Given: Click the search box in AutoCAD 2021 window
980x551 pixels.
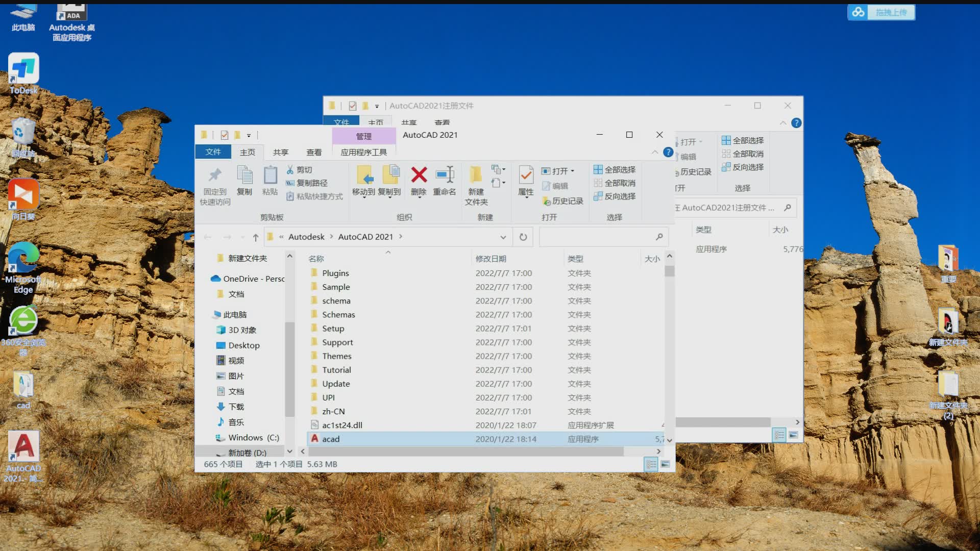Looking at the screenshot, I should pos(597,237).
